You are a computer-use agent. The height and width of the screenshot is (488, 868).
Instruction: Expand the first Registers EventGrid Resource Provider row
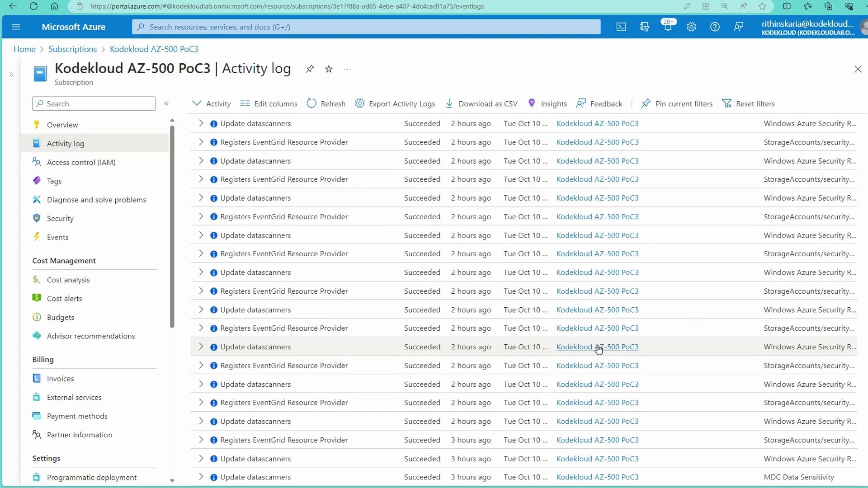tap(201, 142)
